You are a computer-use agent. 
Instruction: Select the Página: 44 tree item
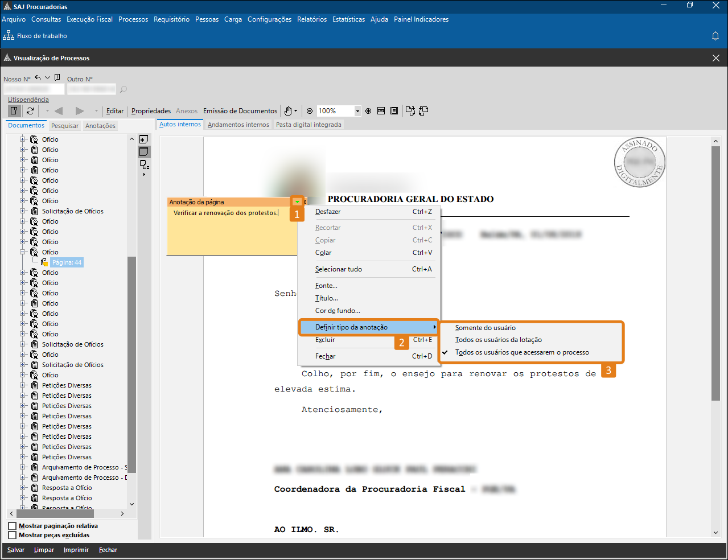tap(67, 262)
